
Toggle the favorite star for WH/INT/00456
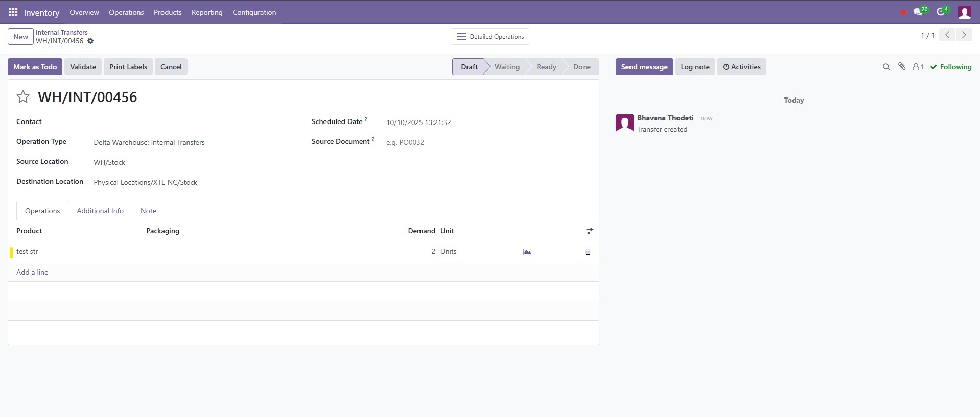pos(23,97)
